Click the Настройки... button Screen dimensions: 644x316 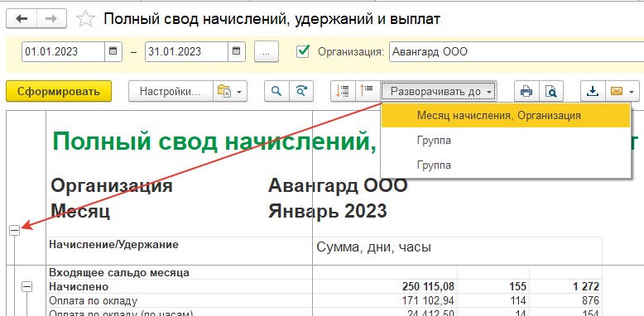coord(171,91)
